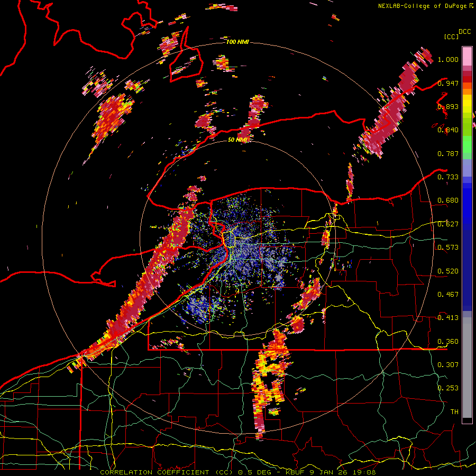Viewport: 476px width, 476px height.
Task: Click the 0.467 legend value
Action: click(448, 295)
